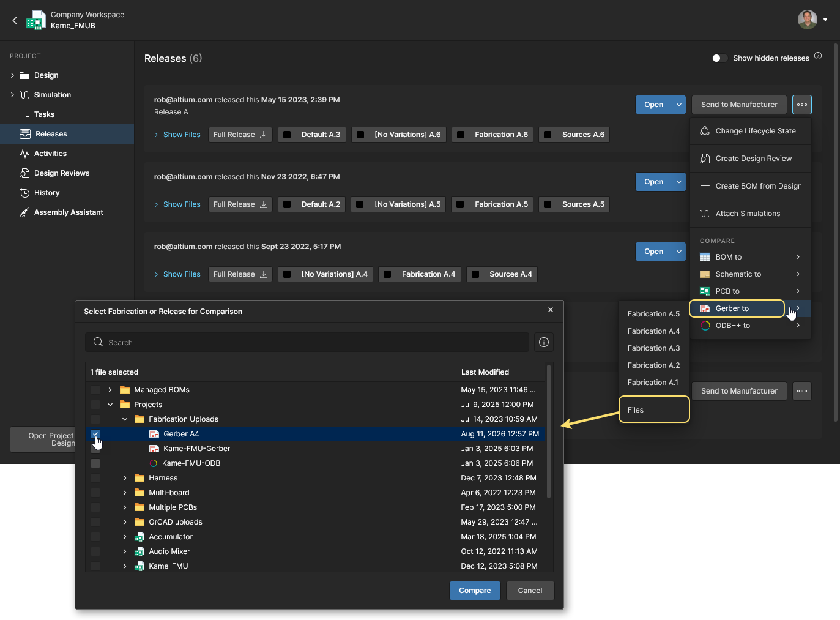
Task: Check the Projects folder checkbox
Action: (95, 405)
